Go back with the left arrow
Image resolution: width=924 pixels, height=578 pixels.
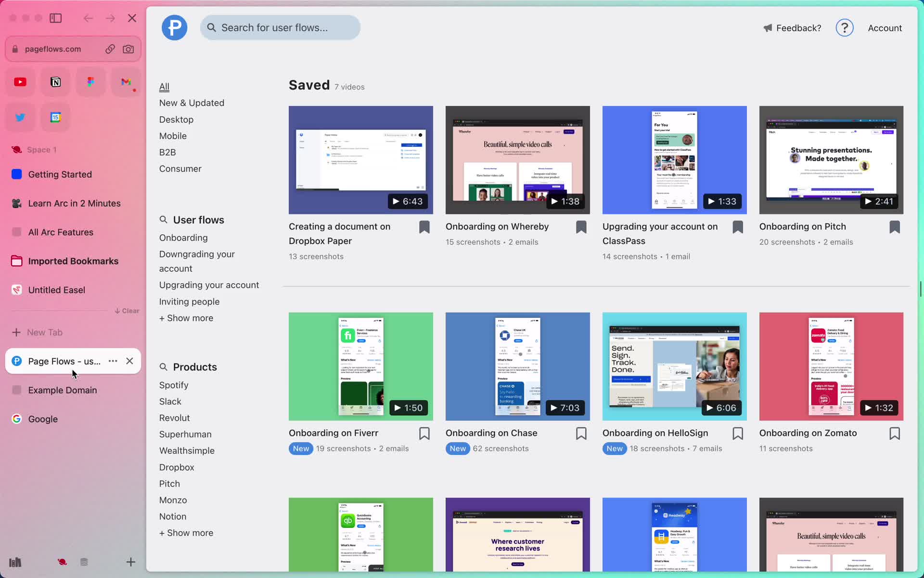click(88, 18)
